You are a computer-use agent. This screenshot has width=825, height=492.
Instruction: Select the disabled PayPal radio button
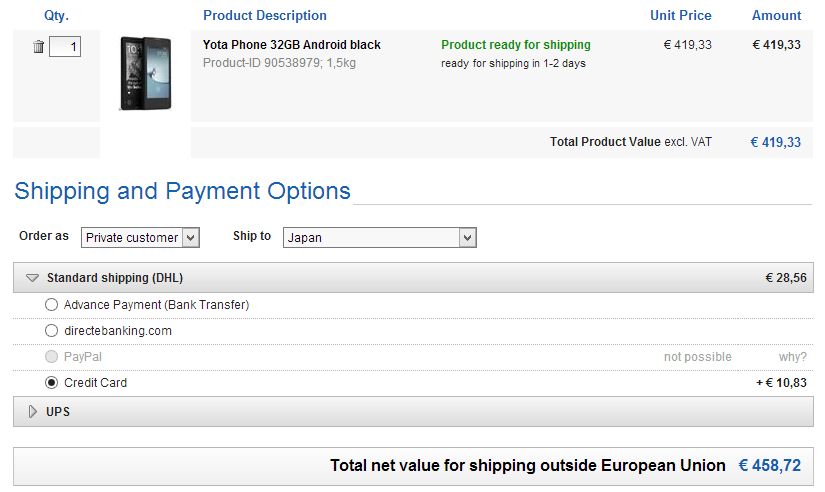(x=52, y=357)
